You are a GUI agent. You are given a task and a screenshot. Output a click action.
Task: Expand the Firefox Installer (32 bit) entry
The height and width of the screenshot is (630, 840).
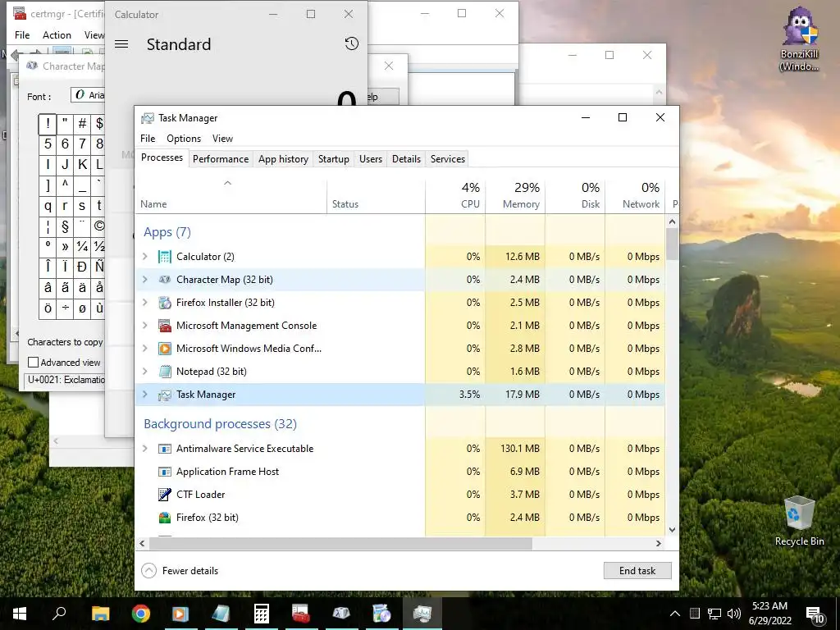pos(144,303)
